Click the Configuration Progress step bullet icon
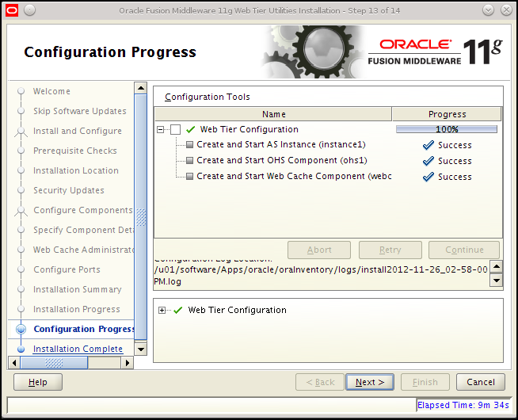Image resolution: width=518 pixels, height=420 pixels. pos(21,329)
